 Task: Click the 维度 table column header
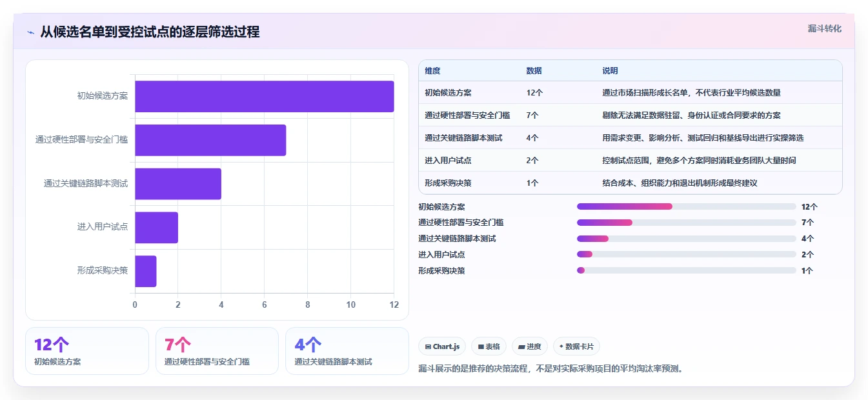point(432,71)
